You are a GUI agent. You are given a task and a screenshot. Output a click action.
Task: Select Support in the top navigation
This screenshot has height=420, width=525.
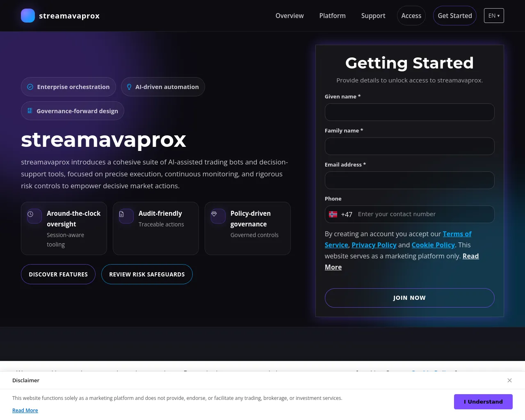[x=373, y=16]
